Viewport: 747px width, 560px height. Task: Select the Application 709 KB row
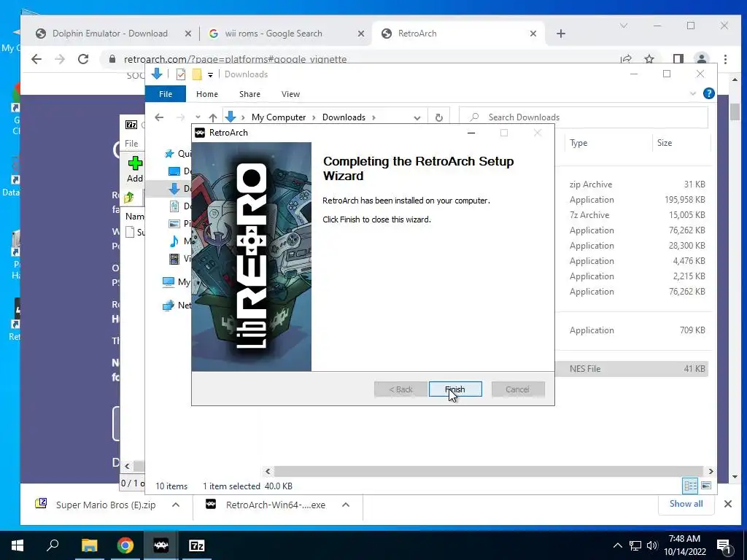tap(632, 330)
